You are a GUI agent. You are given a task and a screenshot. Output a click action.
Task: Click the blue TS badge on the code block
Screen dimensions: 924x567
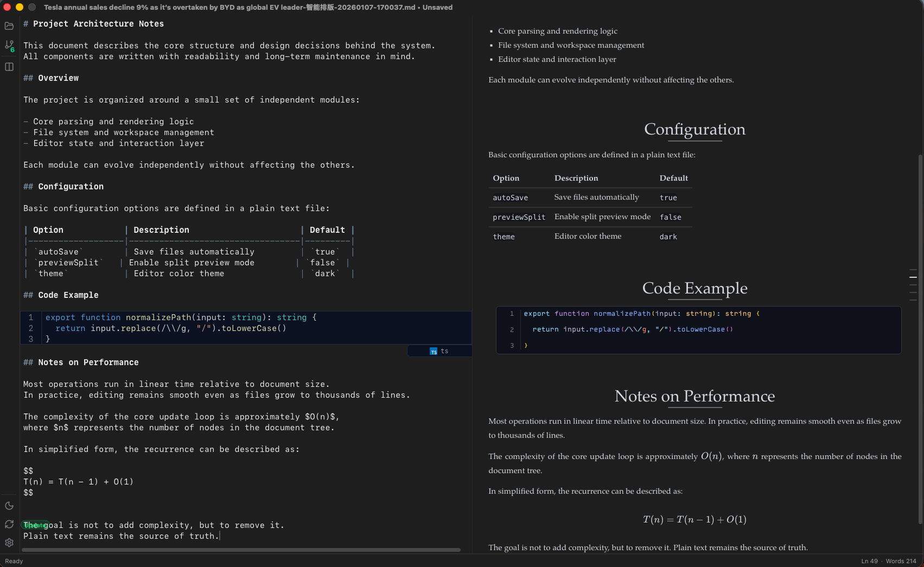(x=433, y=352)
